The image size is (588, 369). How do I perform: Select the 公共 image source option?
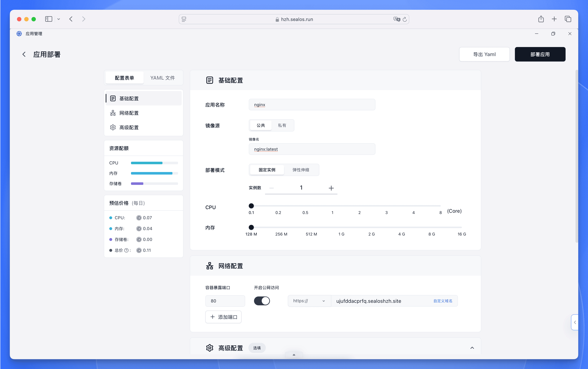click(261, 125)
